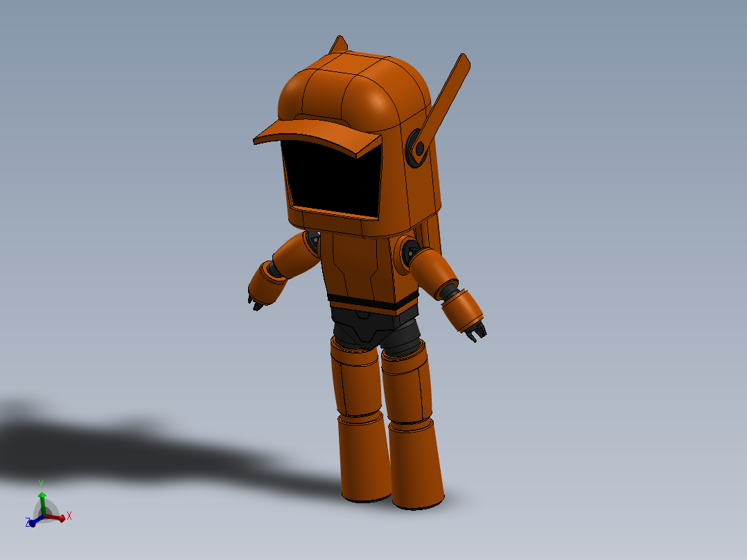Select the dark shoulder joint near the antenna side
Image resolution: width=747 pixels, height=560 pixels.
pos(410,252)
